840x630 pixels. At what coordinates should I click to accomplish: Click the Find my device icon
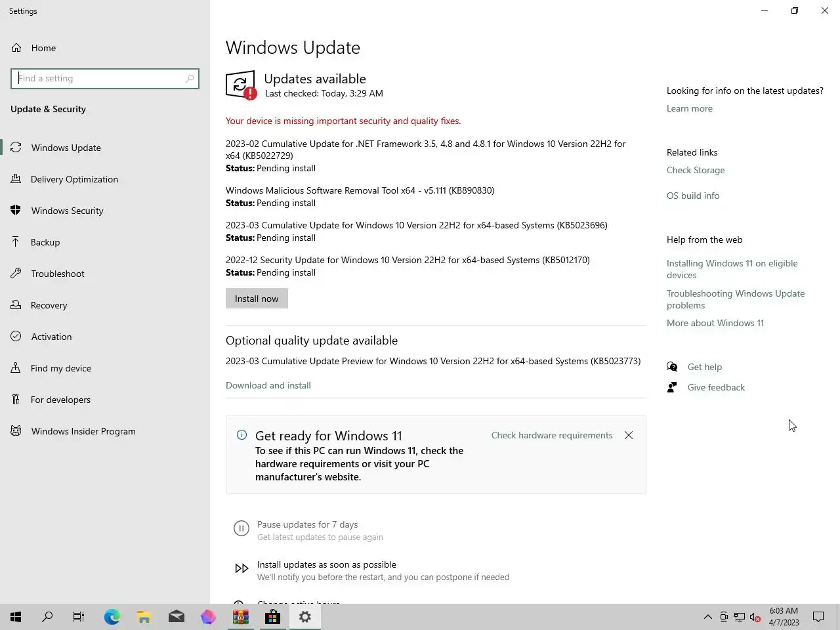click(16, 368)
